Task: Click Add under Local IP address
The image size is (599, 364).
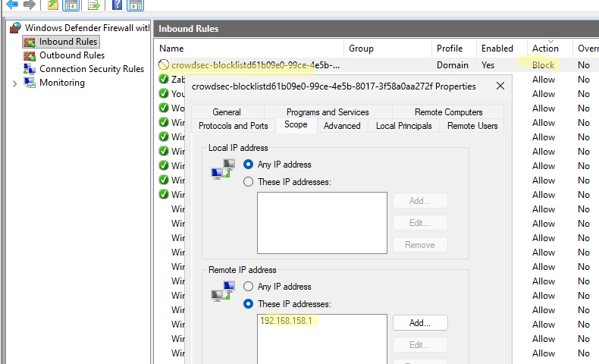Action: coord(420,201)
